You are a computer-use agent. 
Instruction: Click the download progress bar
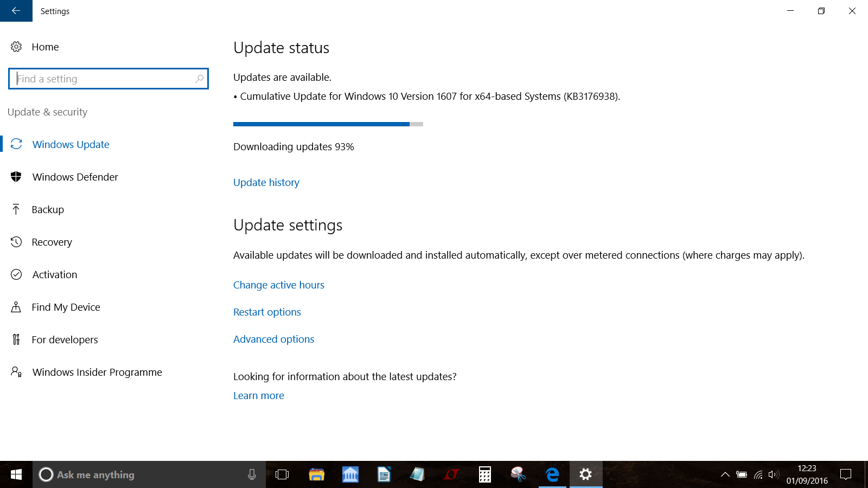click(328, 124)
